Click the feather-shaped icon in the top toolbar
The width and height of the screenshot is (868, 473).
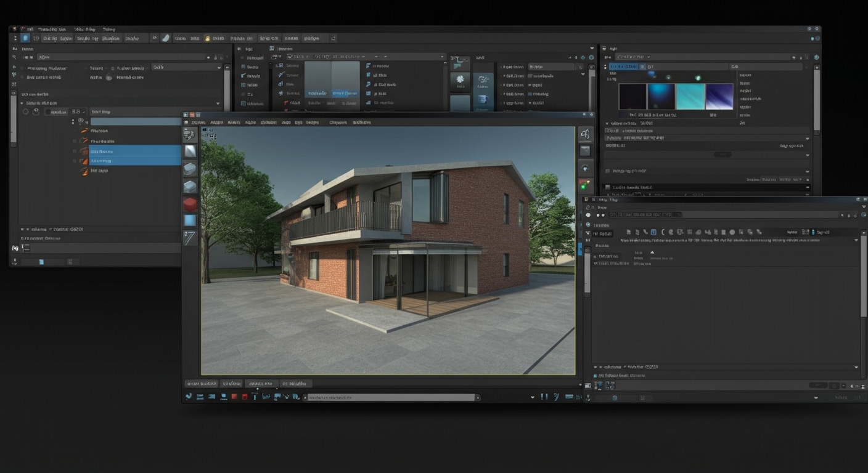coord(165,38)
